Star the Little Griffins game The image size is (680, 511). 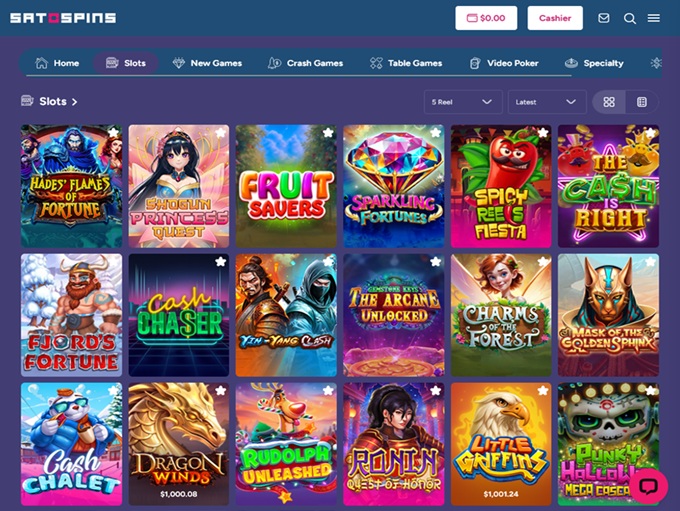point(543,390)
